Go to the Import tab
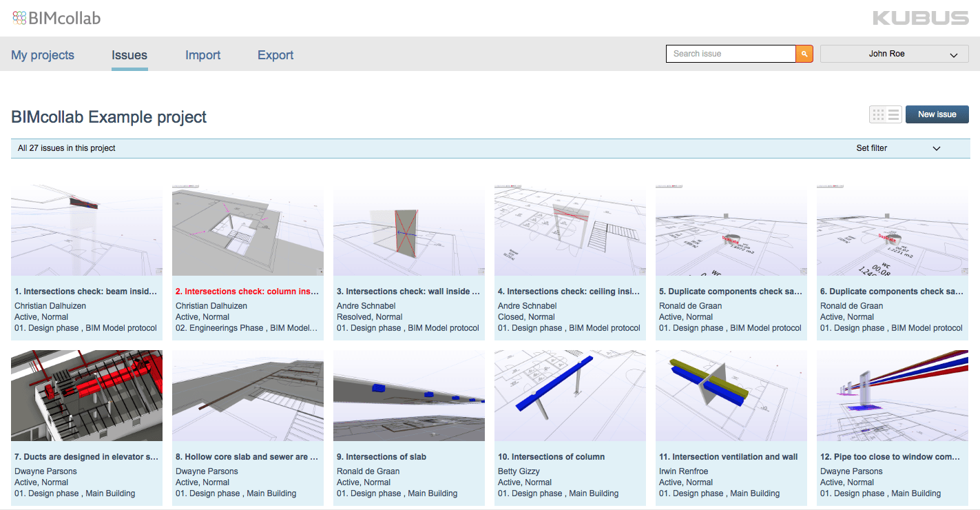 (x=203, y=55)
